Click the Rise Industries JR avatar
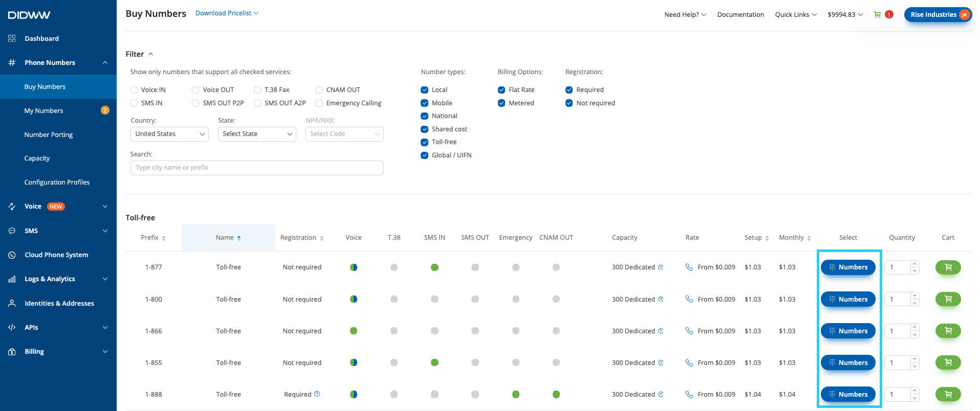 pyautogui.click(x=964, y=14)
